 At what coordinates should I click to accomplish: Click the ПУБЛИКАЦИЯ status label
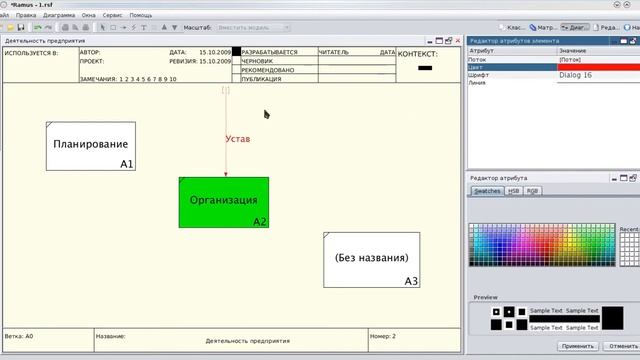[261, 79]
